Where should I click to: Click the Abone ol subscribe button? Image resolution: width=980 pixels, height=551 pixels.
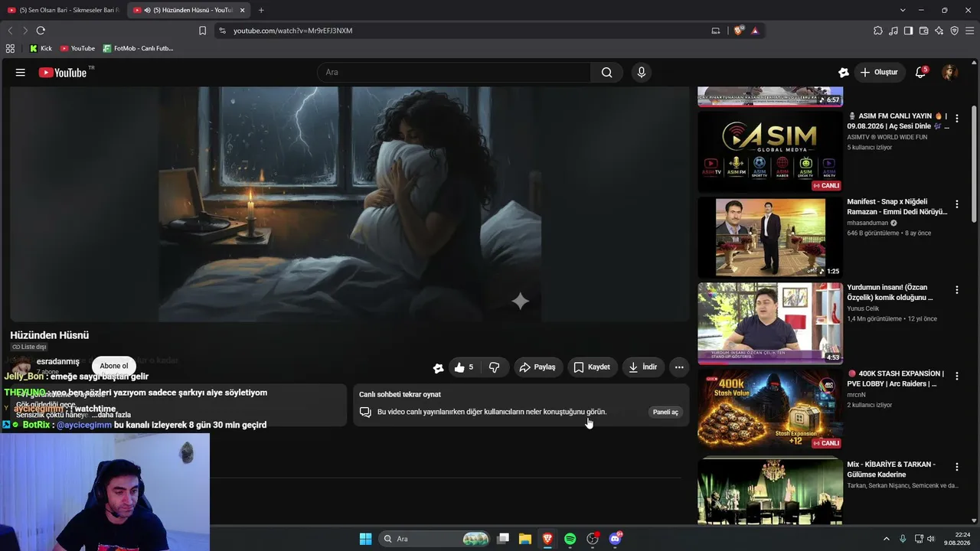point(114,366)
